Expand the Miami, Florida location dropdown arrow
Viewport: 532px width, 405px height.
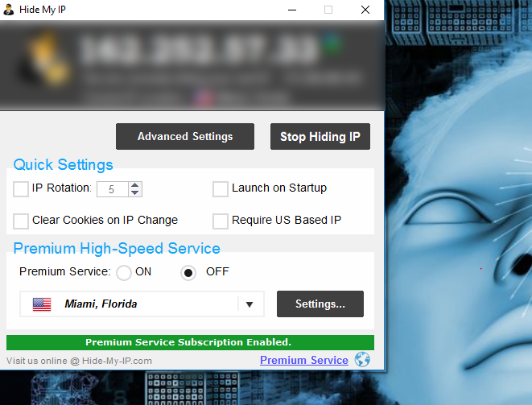tap(250, 304)
